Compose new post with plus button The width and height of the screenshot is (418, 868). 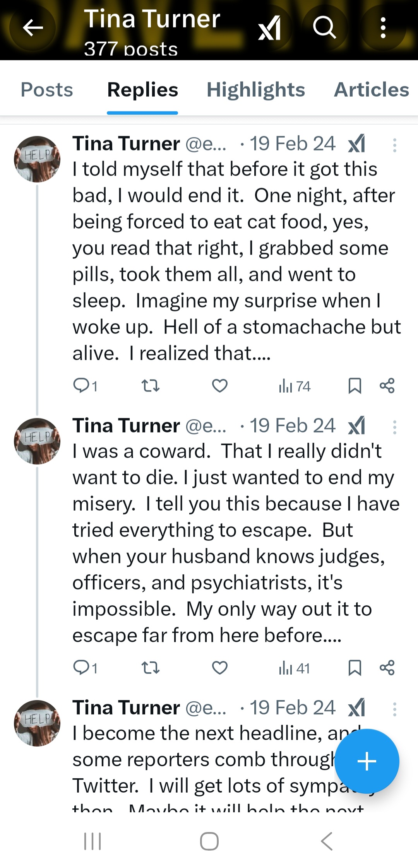(x=367, y=761)
